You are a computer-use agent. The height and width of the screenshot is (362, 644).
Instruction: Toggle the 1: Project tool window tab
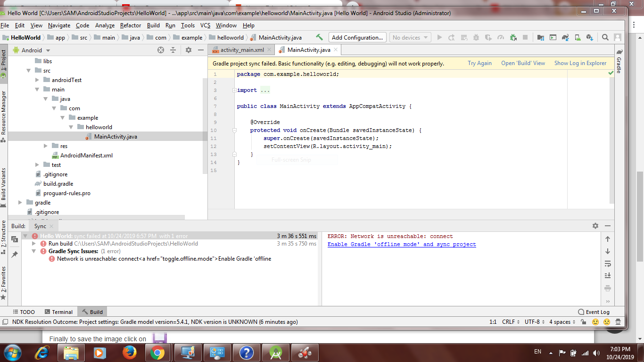[4, 64]
